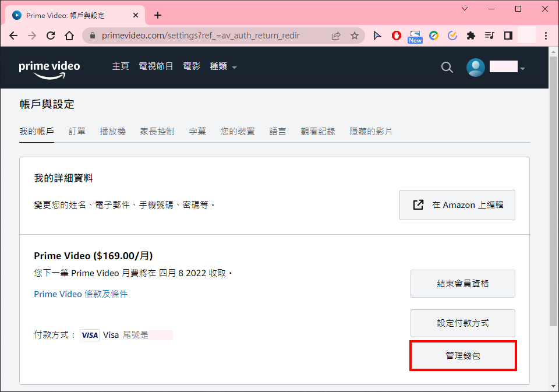This screenshot has height=392, width=559.
Task: Click the scrollbar up arrow
Action: [x=553, y=52]
